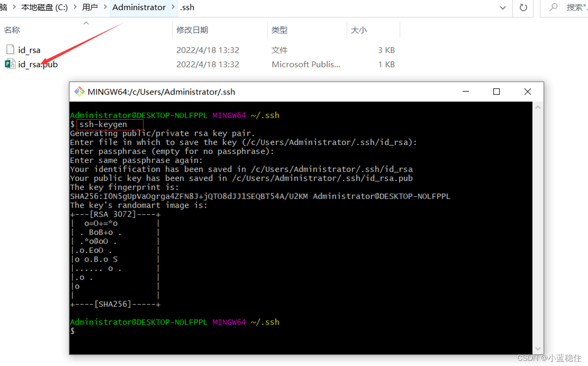Image resolution: width=588 pixels, height=366 pixels.
Task: Minimize the MINGW64 terminal window
Action: pyautogui.click(x=466, y=91)
